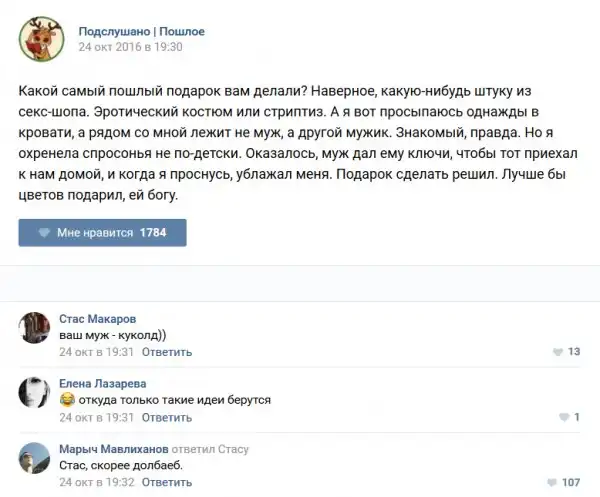Click Ответить under Стас Макаров's comment
The width and height of the screenshot is (600, 497).
pos(167,352)
